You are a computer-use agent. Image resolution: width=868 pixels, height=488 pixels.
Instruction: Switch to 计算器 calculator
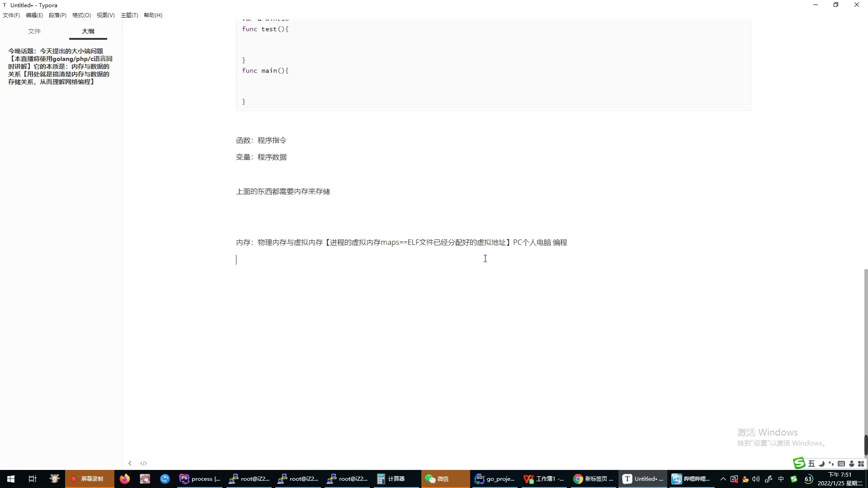coord(396,479)
